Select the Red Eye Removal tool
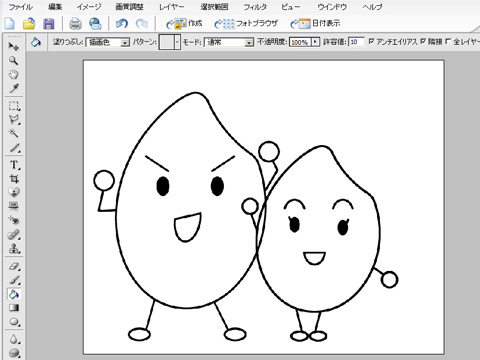This screenshot has height=360, width=480. click(13, 220)
